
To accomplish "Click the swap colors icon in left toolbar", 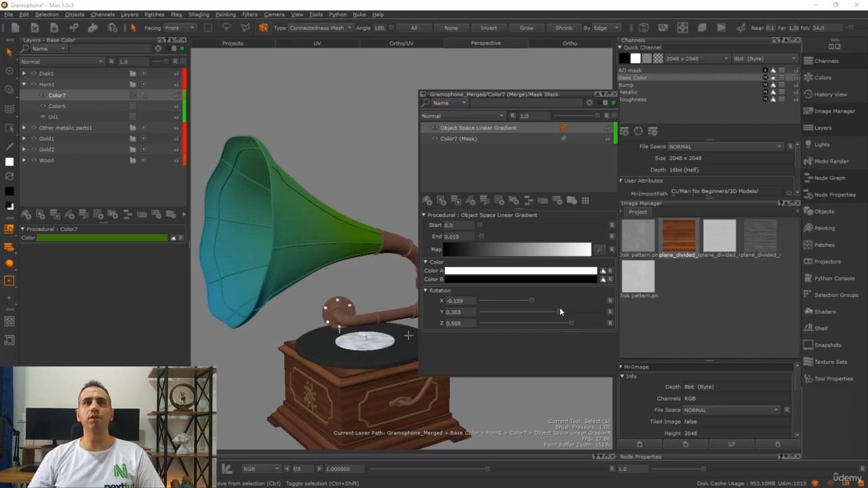I will [x=9, y=176].
